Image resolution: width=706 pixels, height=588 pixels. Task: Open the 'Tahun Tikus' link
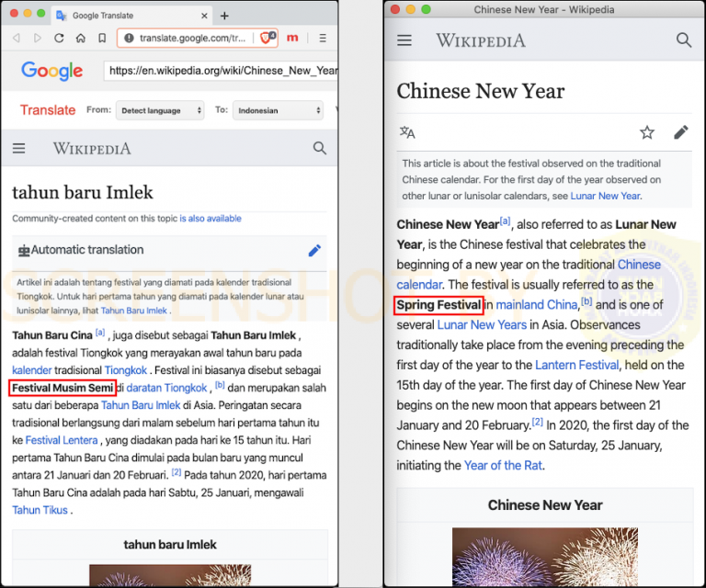[x=40, y=510]
